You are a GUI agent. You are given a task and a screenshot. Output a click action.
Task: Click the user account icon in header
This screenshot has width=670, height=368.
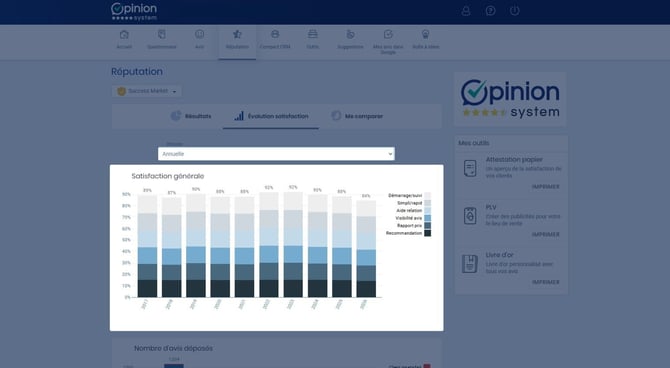[x=466, y=11]
